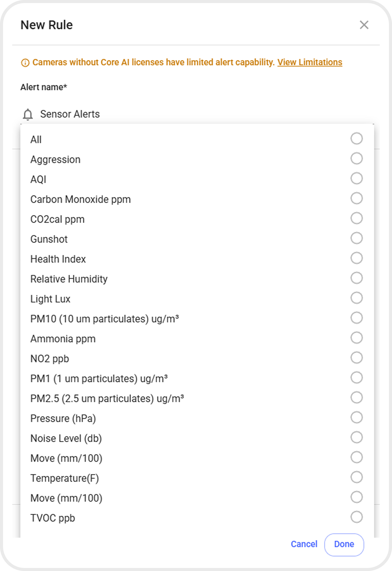The image size is (392, 571).
Task: Select the Health Index radio button
Action: [x=356, y=258]
